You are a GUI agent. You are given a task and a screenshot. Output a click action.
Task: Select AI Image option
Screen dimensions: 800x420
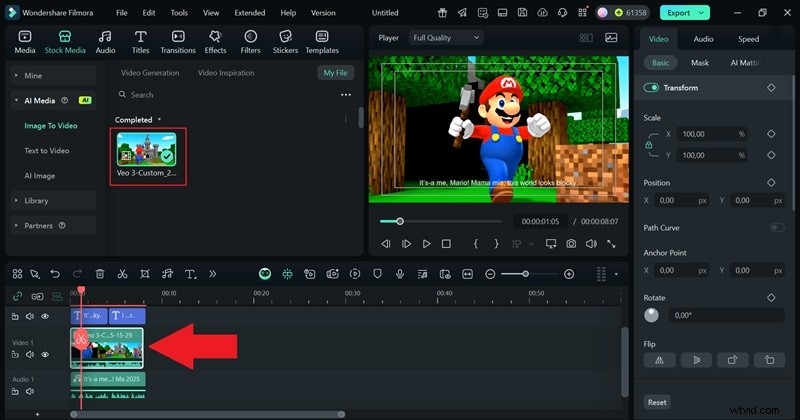[x=40, y=176]
